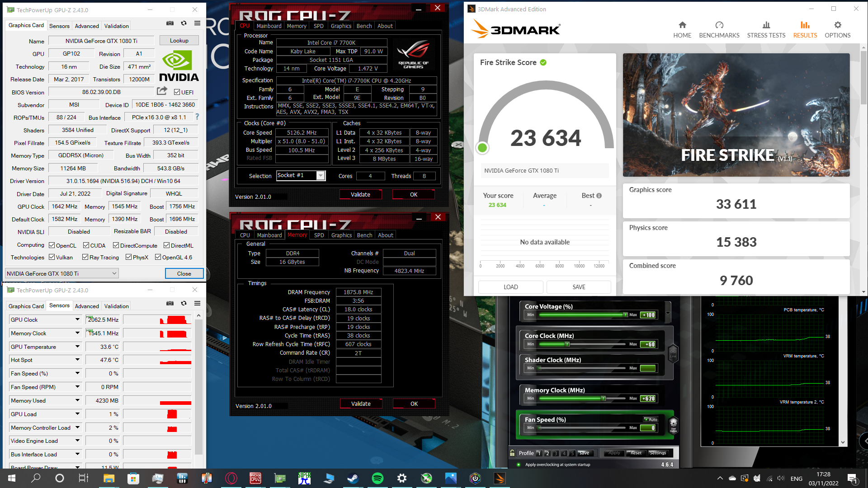Take screenshot in GPU-Z Sensors window

(170, 304)
